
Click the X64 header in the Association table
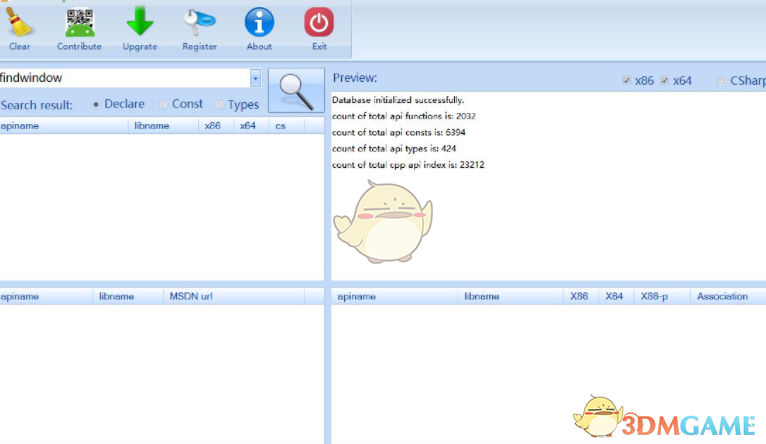(x=616, y=296)
